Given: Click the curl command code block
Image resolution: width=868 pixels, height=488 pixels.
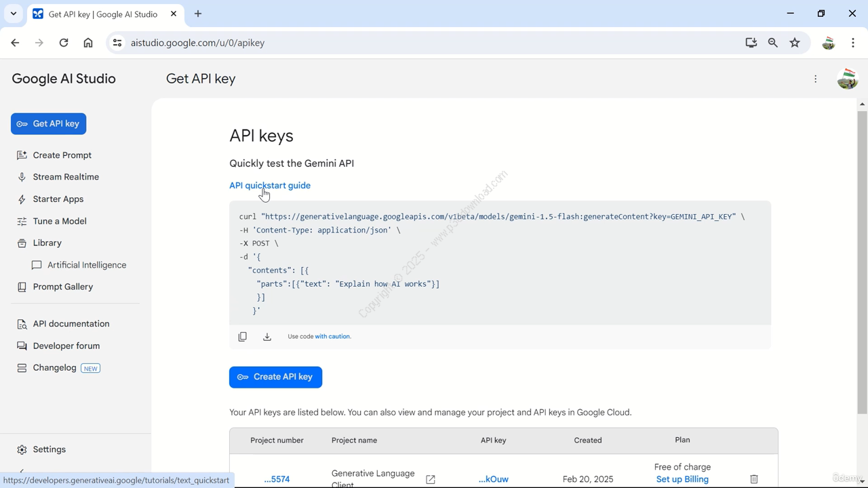Looking at the screenshot, I should tap(500, 263).
